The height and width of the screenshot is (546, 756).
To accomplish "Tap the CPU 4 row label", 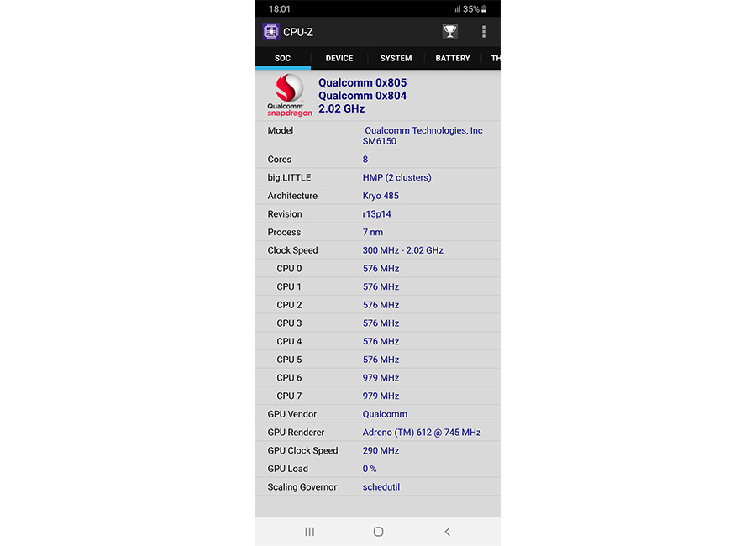I will (289, 341).
